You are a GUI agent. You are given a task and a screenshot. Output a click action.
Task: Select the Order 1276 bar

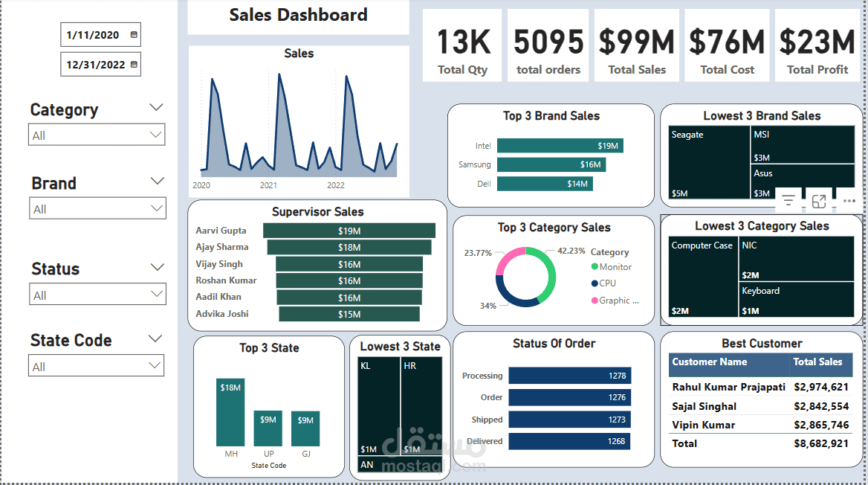point(569,397)
